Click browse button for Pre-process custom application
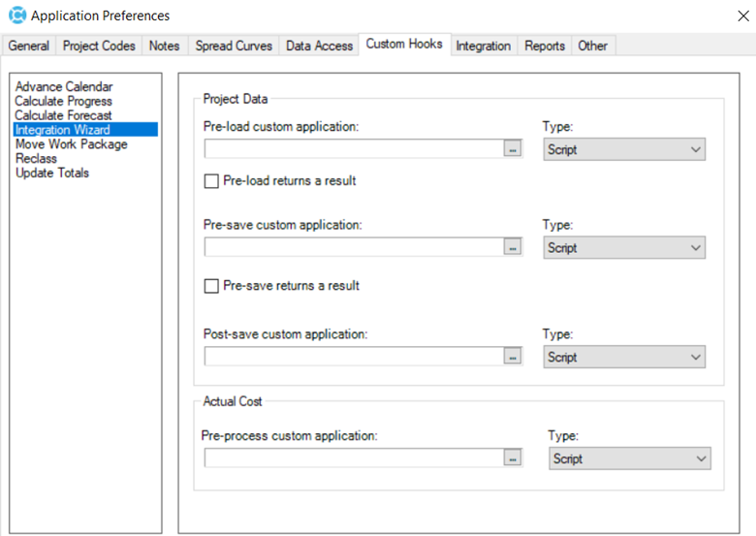 [513, 458]
